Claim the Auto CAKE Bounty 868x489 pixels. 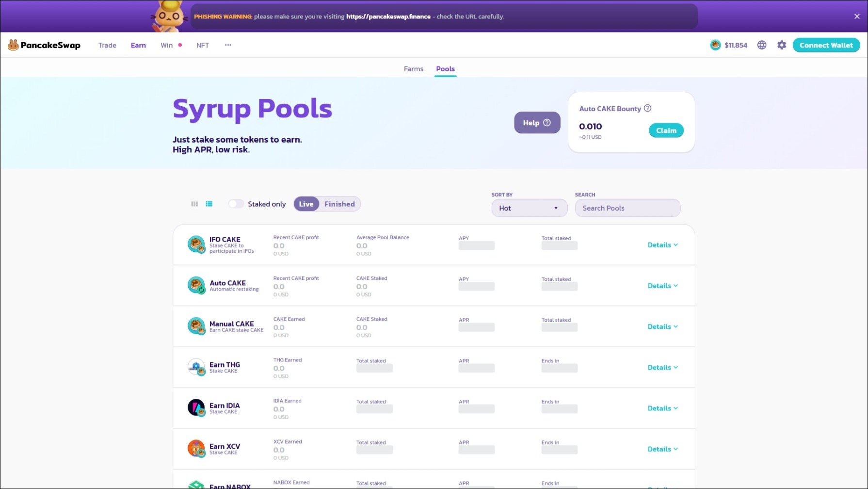(x=666, y=130)
